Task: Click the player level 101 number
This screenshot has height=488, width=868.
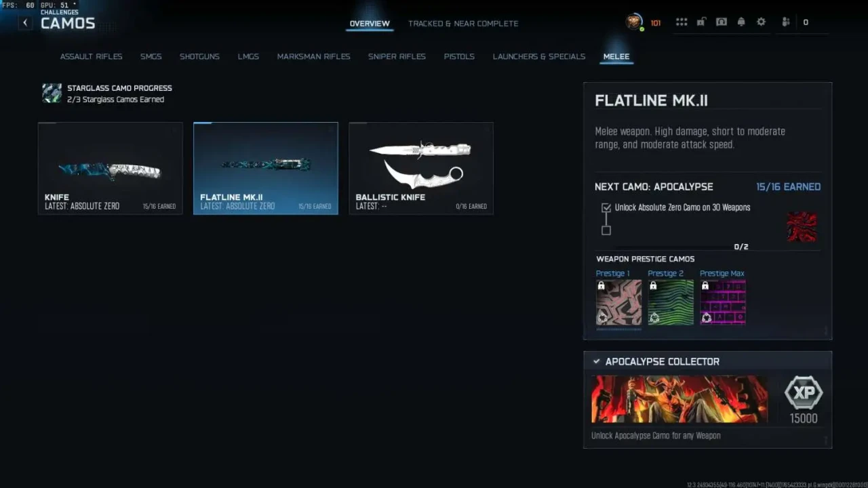Action: pyautogui.click(x=656, y=23)
